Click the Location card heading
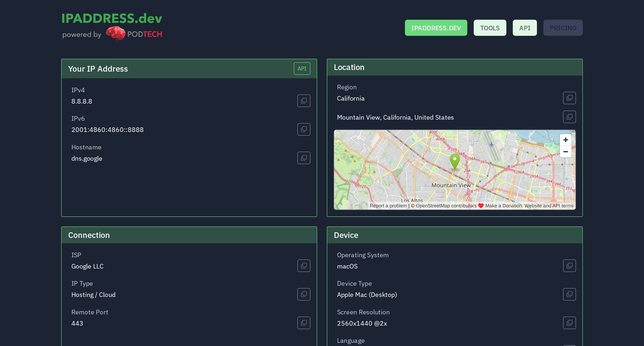 click(349, 67)
